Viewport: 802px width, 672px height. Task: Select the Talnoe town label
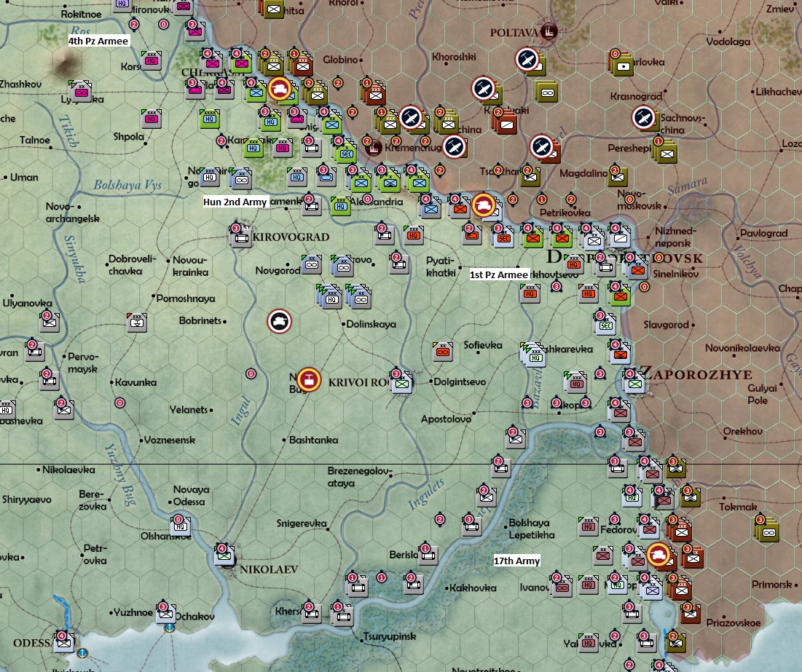(x=35, y=140)
